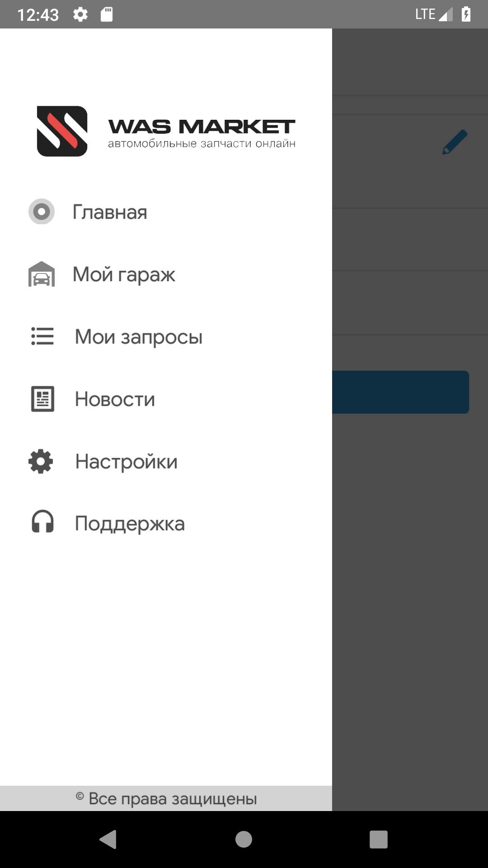This screenshot has width=488, height=868.
Task: Open Настройки settings page
Action: click(166, 461)
